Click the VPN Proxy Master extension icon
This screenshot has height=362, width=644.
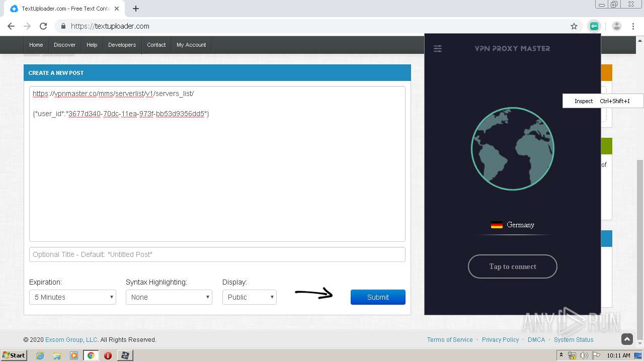594,26
